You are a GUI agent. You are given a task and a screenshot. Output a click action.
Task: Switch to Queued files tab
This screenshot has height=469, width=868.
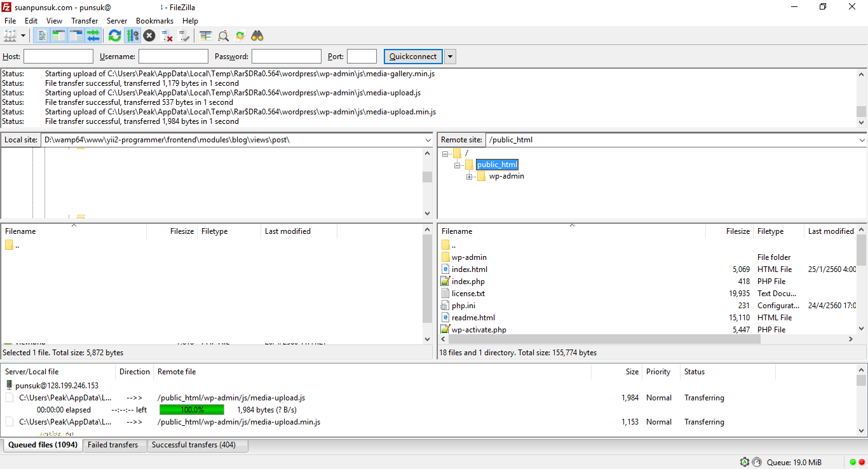click(x=43, y=445)
